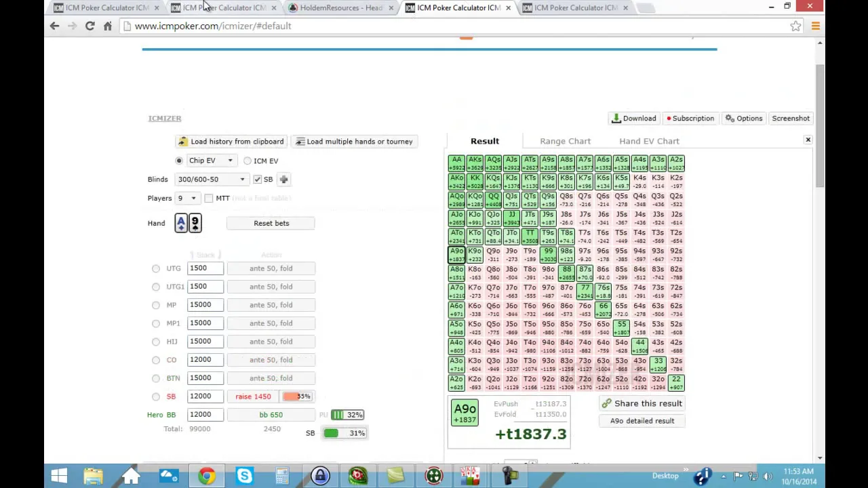
Task: Adjust the SB 31% range slider
Action: pos(345,433)
